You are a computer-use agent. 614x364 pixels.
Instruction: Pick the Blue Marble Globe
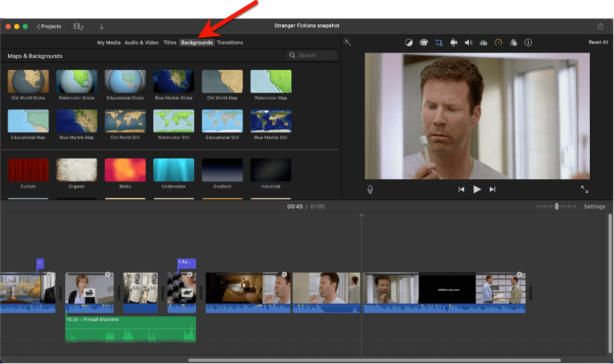pyautogui.click(x=173, y=81)
